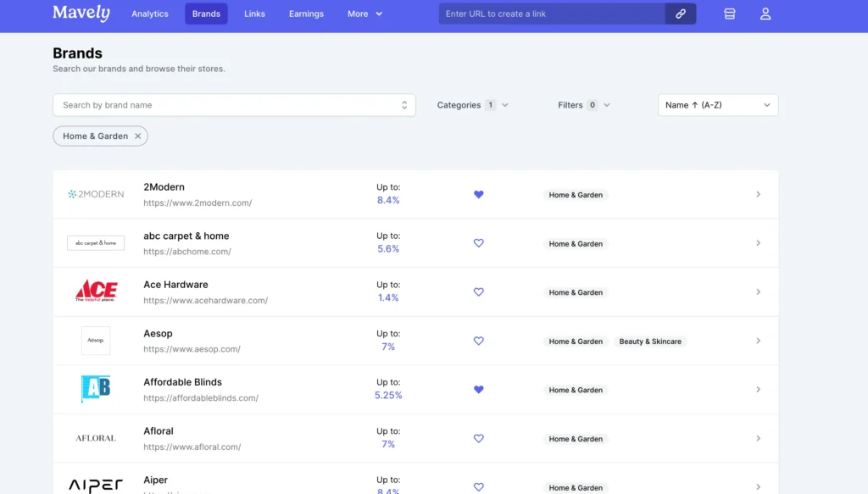Click the Aesop brand name

pyautogui.click(x=158, y=334)
